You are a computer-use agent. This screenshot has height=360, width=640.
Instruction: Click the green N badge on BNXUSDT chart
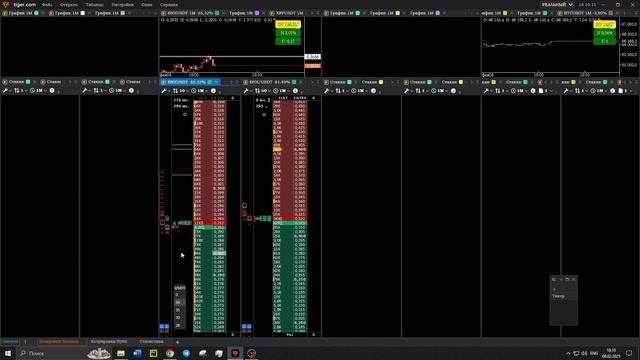288,33
